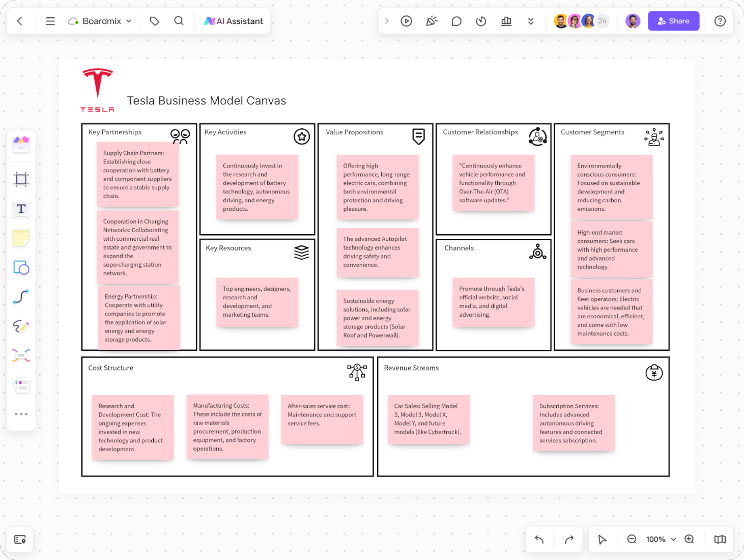The image size is (744, 560).
Task: Select the Sticky Note tool
Action: (21, 238)
